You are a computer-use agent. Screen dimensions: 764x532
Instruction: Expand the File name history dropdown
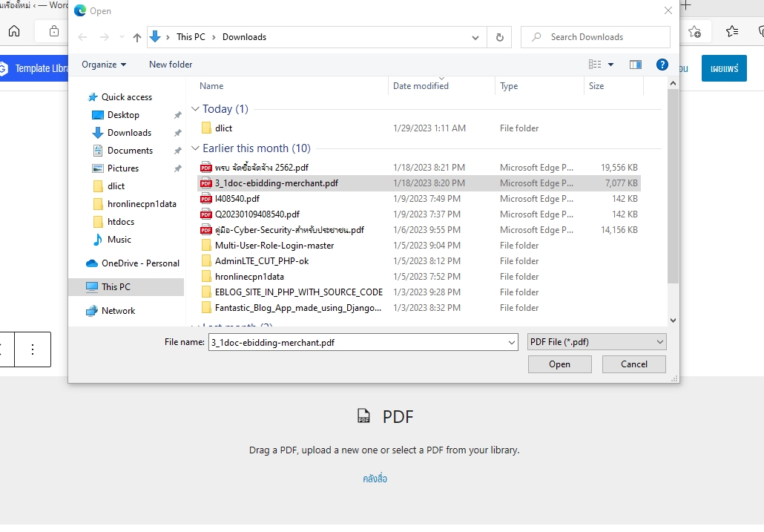pyautogui.click(x=511, y=342)
